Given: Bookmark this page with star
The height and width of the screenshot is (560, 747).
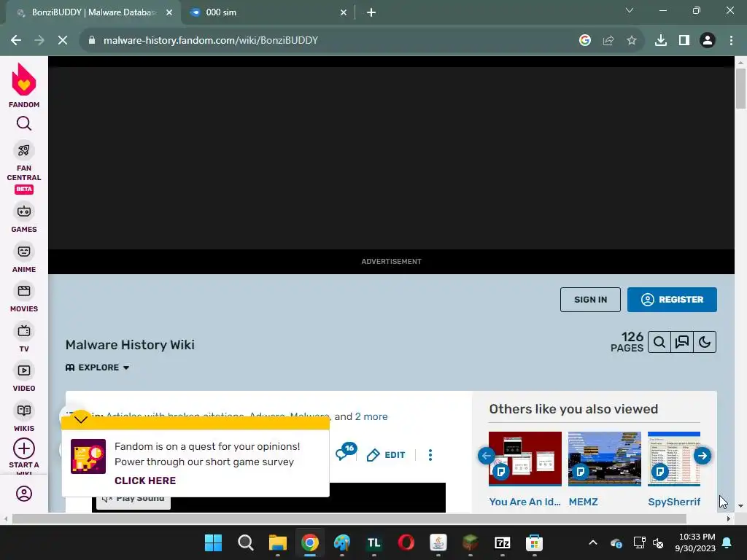Looking at the screenshot, I should (x=632, y=41).
